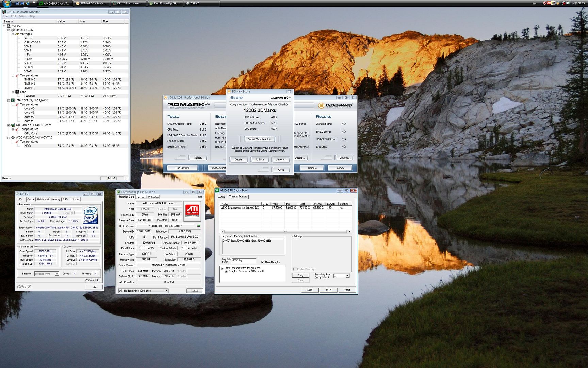Click the Intel Core 2 Quad Q9450 chip icon

coord(13,100)
